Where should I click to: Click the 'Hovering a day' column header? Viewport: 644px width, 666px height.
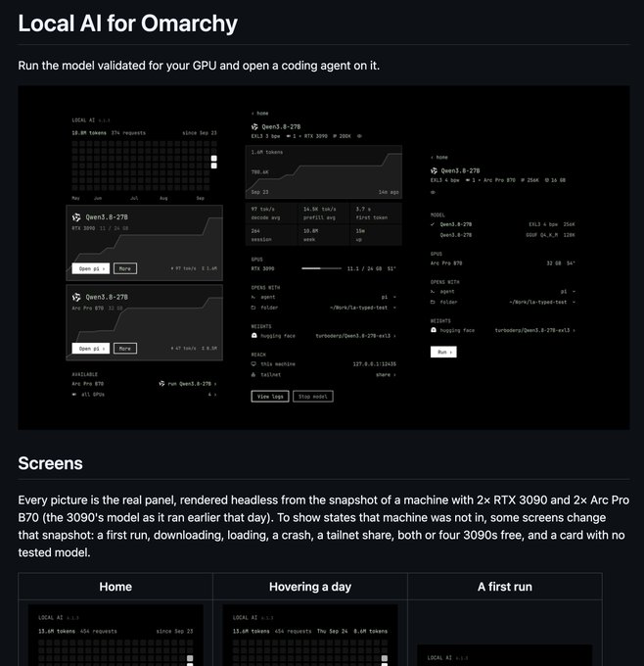[x=310, y=587]
